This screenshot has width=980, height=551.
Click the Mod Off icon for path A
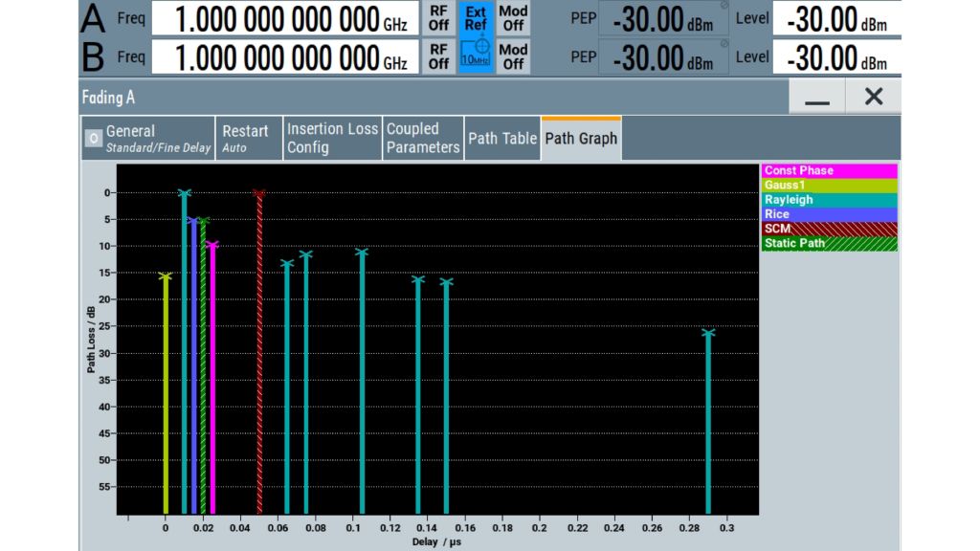click(512, 16)
